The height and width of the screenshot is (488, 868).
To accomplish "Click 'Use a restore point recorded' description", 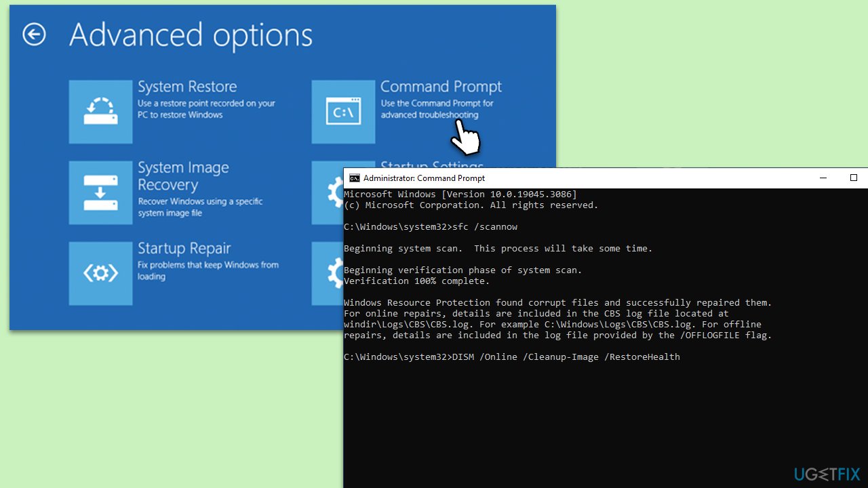I will [x=206, y=109].
